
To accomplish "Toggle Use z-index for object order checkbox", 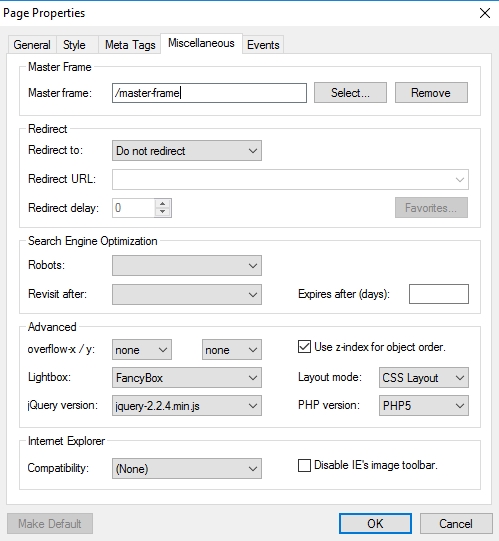I will tap(304, 347).
